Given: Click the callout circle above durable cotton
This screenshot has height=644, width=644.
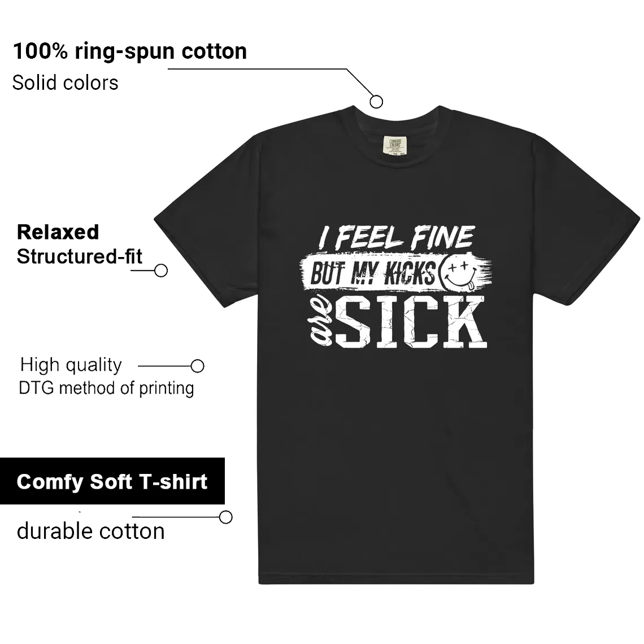Looking at the screenshot, I should coord(225,517).
